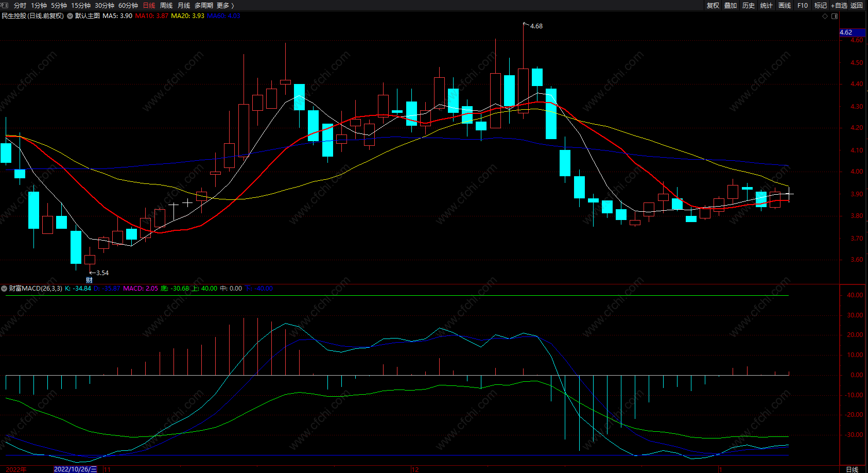The image size is (868, 473).
Task: Click the 返回 back button
Action: [x=857, y=6]
